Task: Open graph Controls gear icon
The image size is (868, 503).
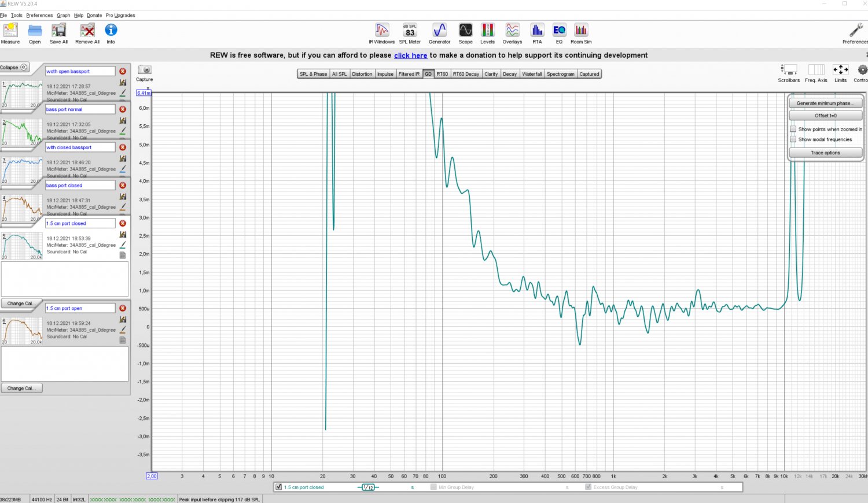Action: 862,73
